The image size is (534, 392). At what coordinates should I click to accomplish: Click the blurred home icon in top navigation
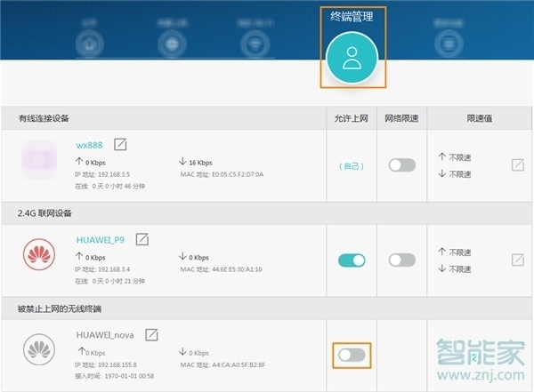pos(90,44)
